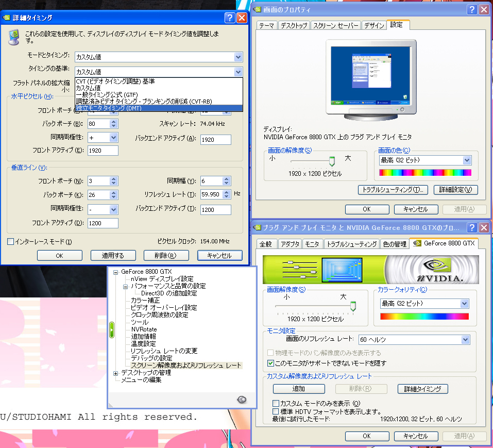Click the help button in 詳細タイミング title bar

coord(230,18)
